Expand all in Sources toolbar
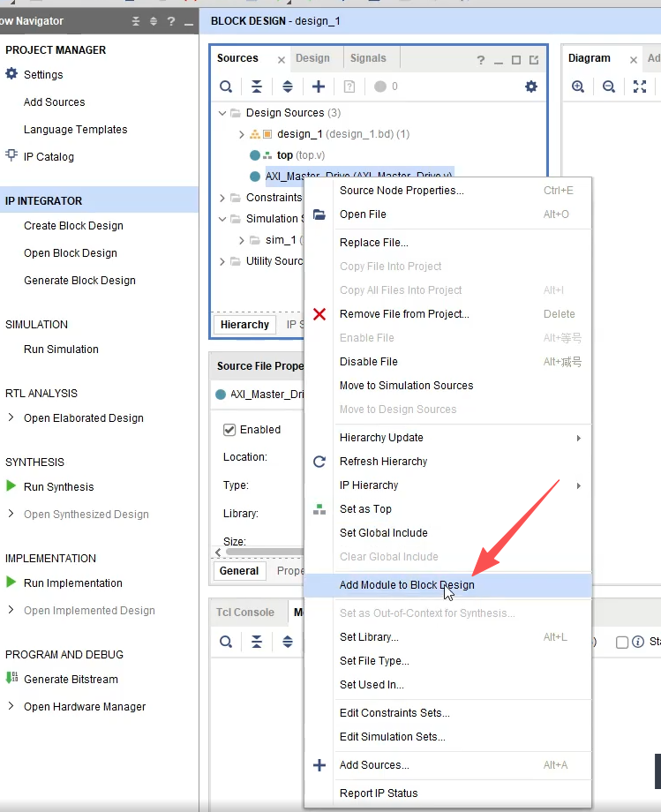The width and height of the screenshot is (661, 812). [x=288, y=86]
